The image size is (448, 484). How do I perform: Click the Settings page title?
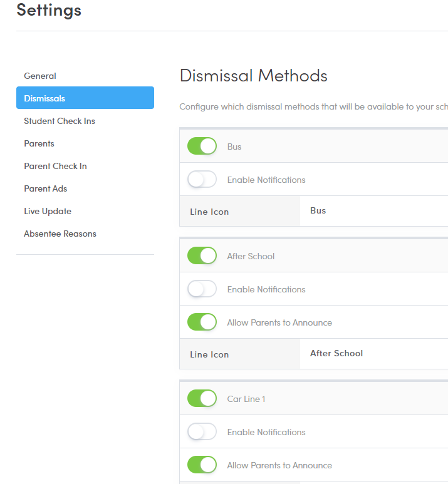tap(49, 10)
